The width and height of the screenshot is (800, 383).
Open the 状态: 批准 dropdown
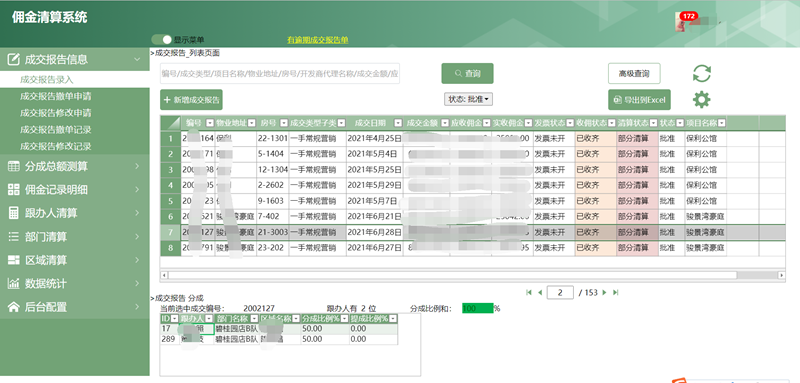tap(469, 99)
